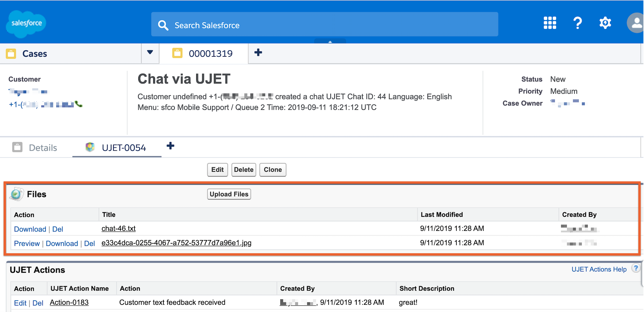Click the user profile avatar
The height and width of the screenshot is (312, 644).
[636, 23]
